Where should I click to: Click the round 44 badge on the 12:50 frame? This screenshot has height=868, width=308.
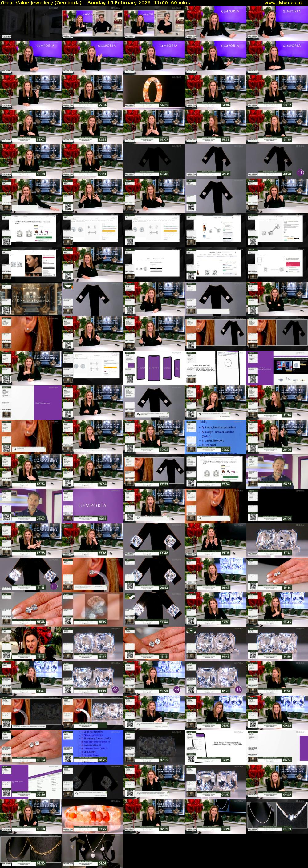[x=177, y=690]
